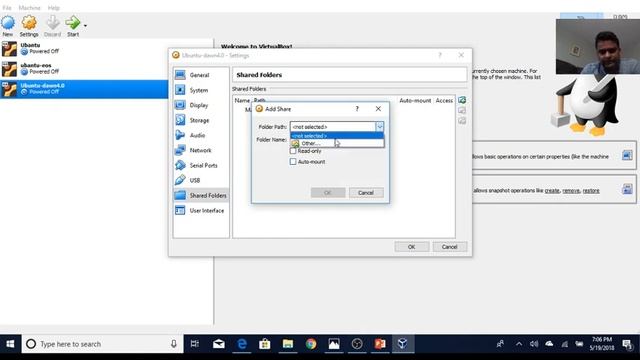Open the Machine menu

[29, 8]
